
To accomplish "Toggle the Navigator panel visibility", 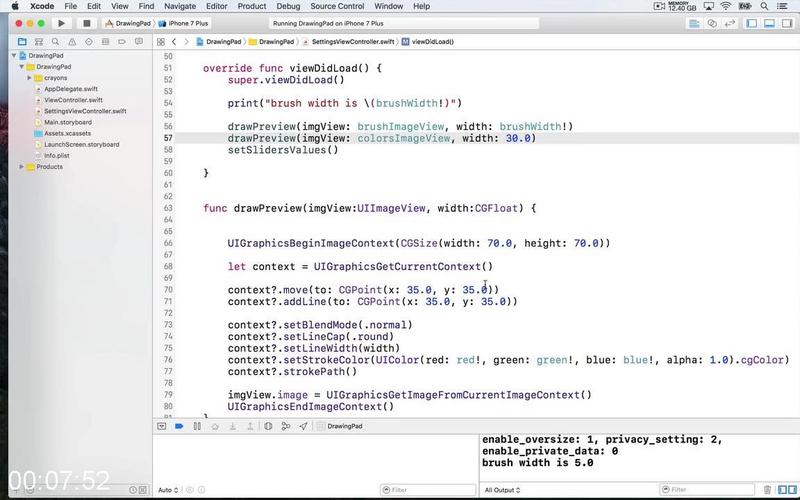I will coord(751,23).
